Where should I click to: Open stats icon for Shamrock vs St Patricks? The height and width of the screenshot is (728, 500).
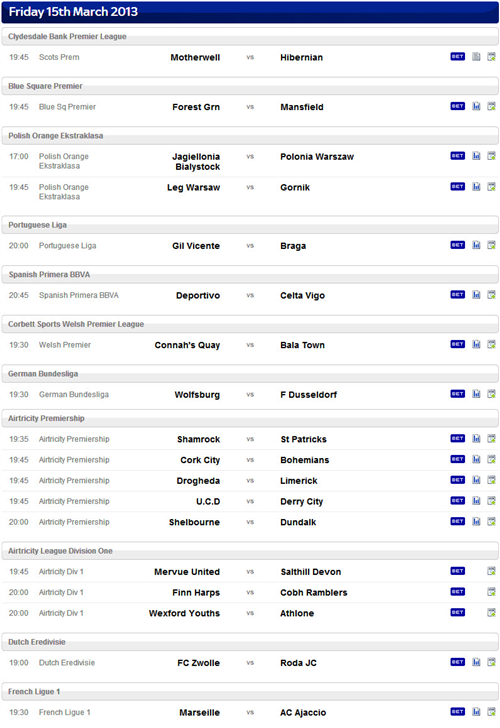476,438
